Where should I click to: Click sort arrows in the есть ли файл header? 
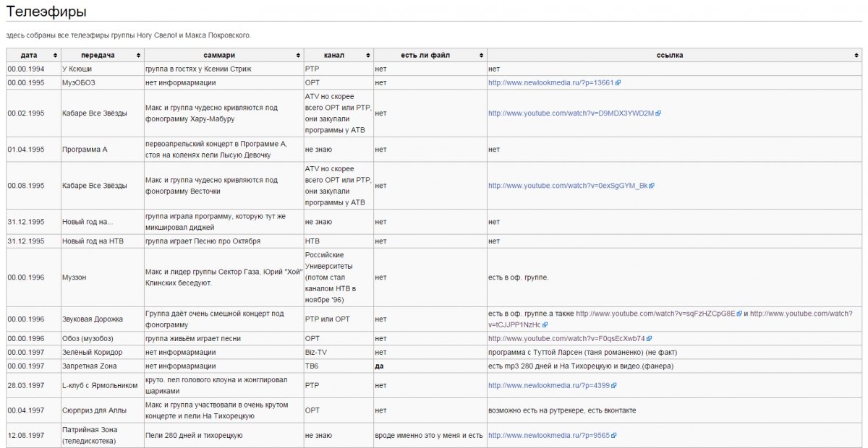pos(482,56)
